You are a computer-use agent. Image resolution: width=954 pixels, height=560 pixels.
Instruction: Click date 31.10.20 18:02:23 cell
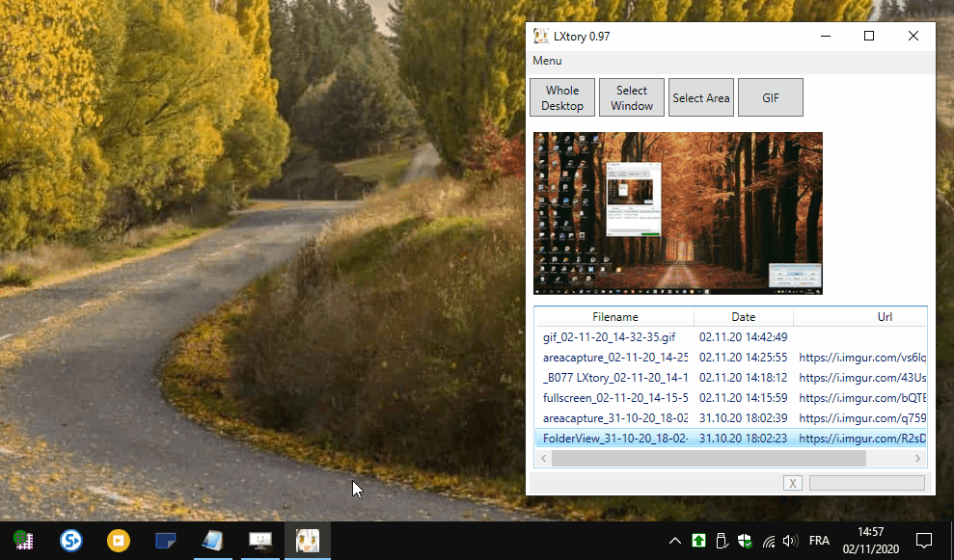click(x=743, y=439)
